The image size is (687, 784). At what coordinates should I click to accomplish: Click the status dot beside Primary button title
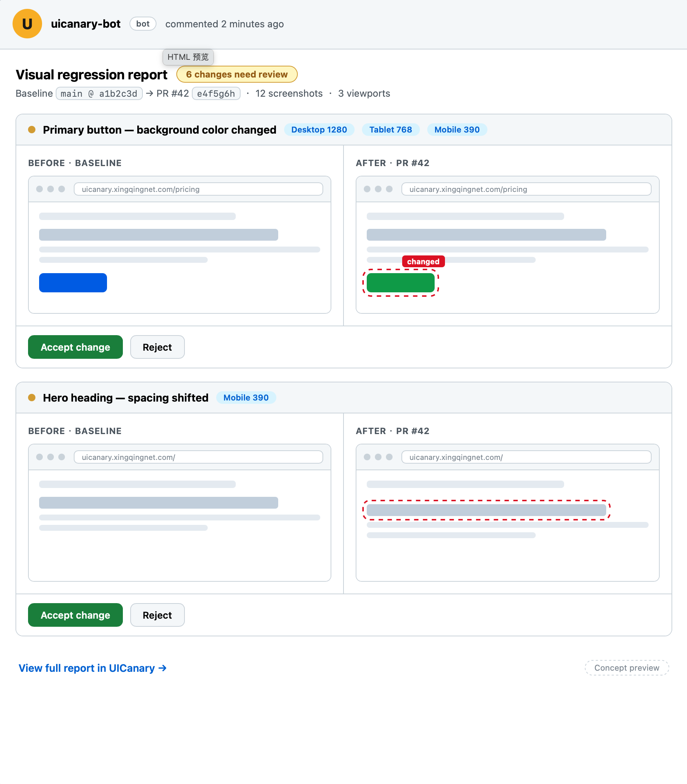32,130
